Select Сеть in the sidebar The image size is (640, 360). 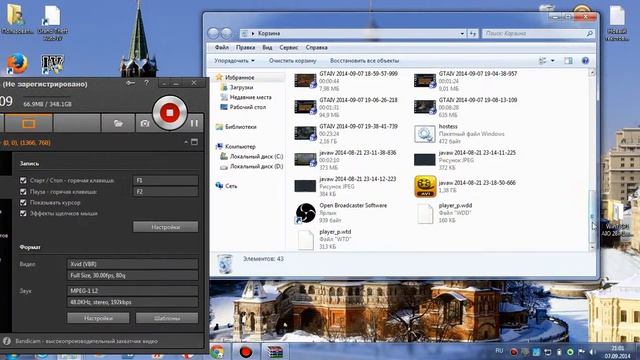tap(231, 186)
